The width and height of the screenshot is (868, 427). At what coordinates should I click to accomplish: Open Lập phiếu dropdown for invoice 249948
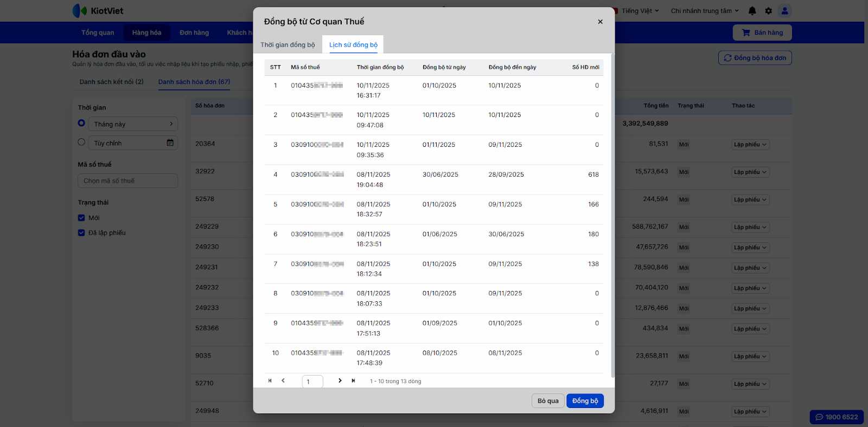[x=750, y=412]
